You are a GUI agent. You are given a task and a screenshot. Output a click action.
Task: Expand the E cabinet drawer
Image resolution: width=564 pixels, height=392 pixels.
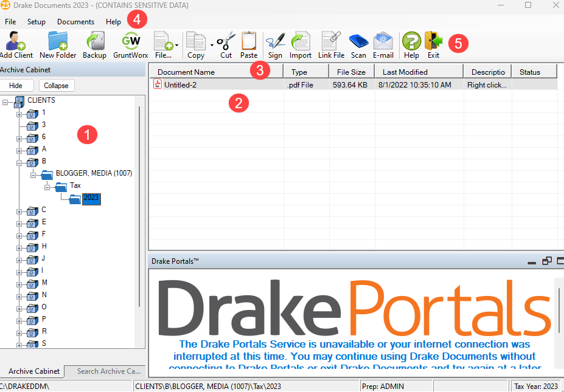19,224
